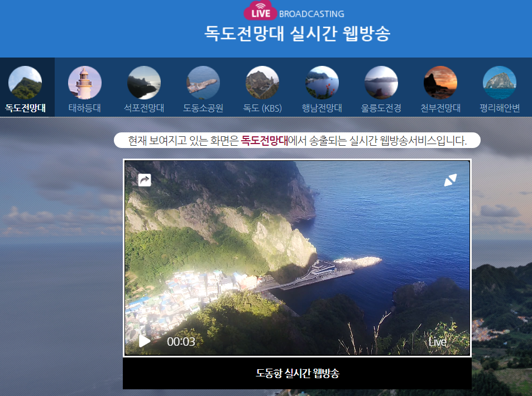Click the 00:03 elapsed time display
This screenshot has height=396, width=532.
tap(181, 342)
